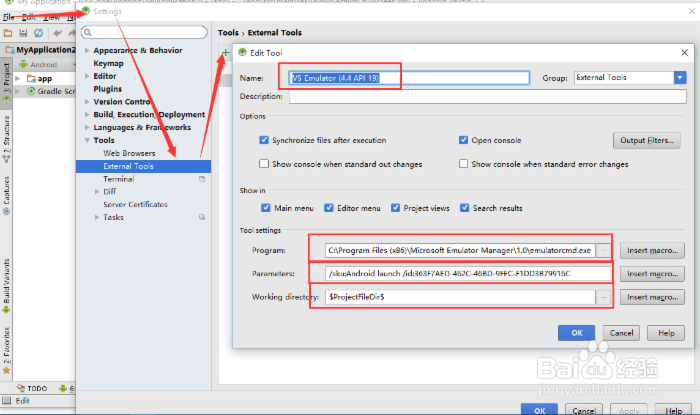Open the Build Variants side panel
The image size is (700, 415).
[6, 286]
